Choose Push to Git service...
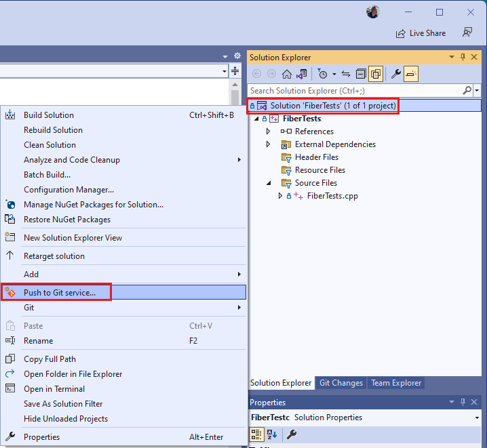 pyautogui.click(x=123, y=293)
